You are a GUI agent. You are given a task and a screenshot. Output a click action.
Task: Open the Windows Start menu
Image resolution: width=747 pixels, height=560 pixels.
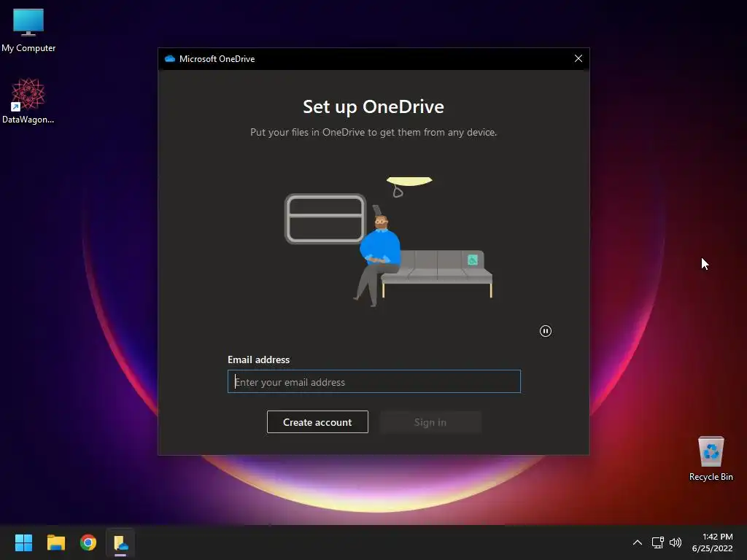coord(23,542)
